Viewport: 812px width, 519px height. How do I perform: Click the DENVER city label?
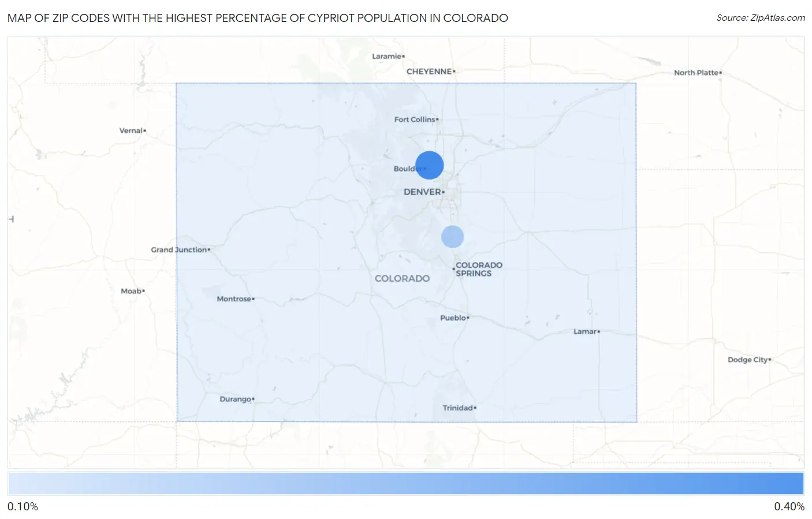click(x=423, y=192)
